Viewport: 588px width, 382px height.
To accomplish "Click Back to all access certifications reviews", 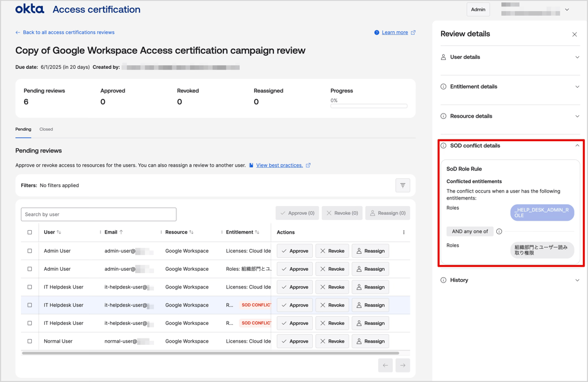I will (x=69, y=32).
